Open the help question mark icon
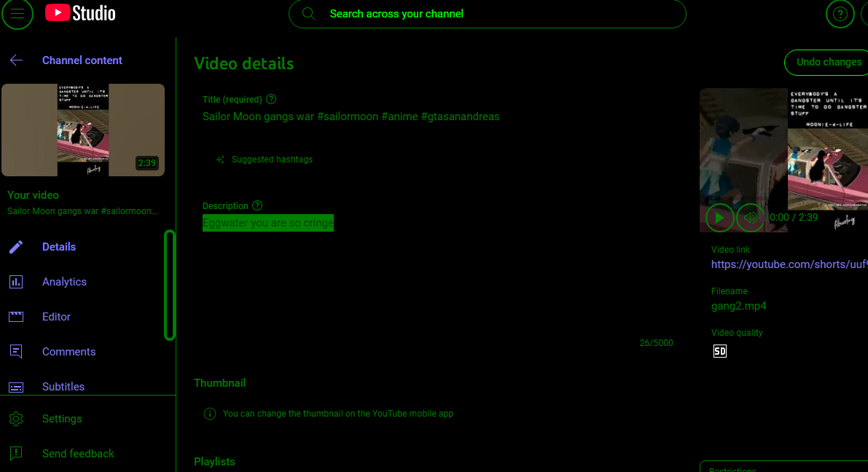The height and width of the screenshot is (472, 868). tap(840, 14)
